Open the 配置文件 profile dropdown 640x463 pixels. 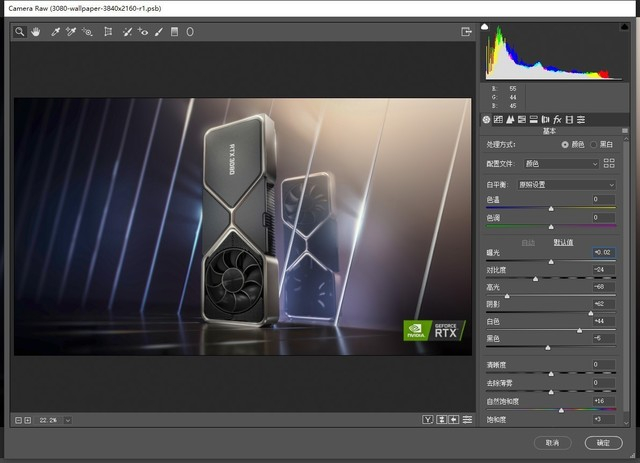pos(560,163)
